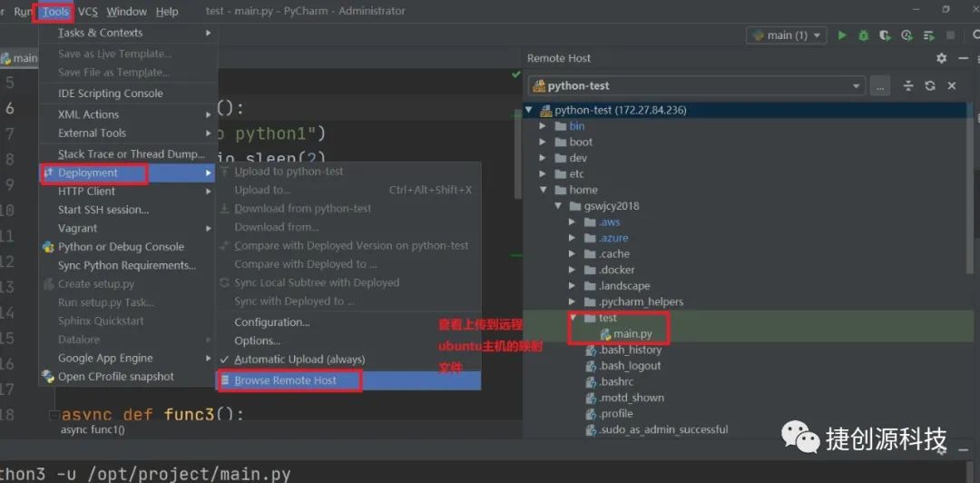This screenshot has width=980, height=483.
Task: Hide the Remote Host tool window
Action: pyautogui.click(x=963, y=58)
